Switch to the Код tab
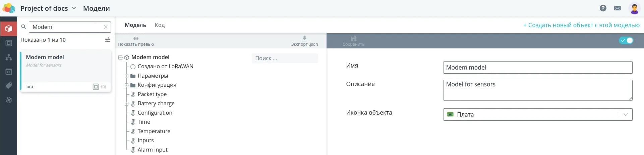The height and width of the screenshot is (155, 644). [160, 25]
